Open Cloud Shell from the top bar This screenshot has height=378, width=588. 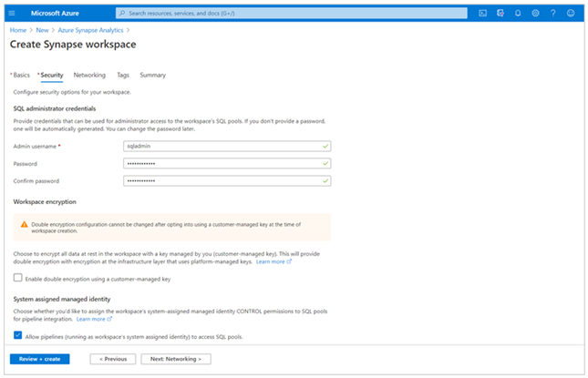[482, 13]
